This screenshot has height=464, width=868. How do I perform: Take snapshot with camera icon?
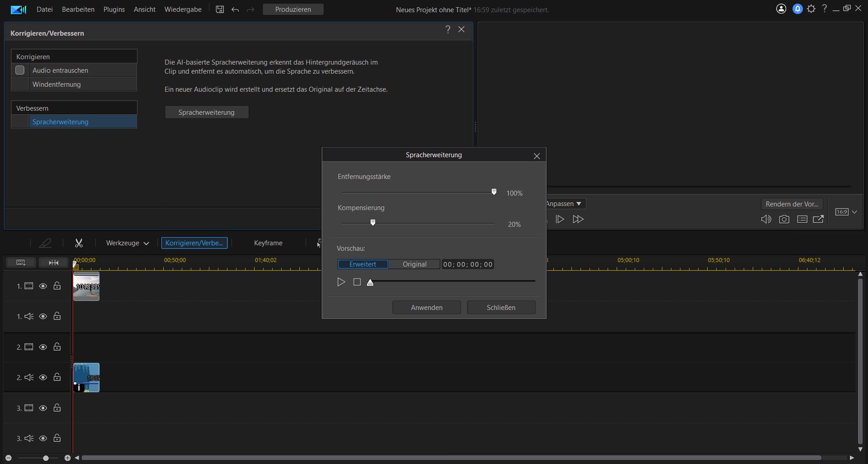[x=784, y=219]
